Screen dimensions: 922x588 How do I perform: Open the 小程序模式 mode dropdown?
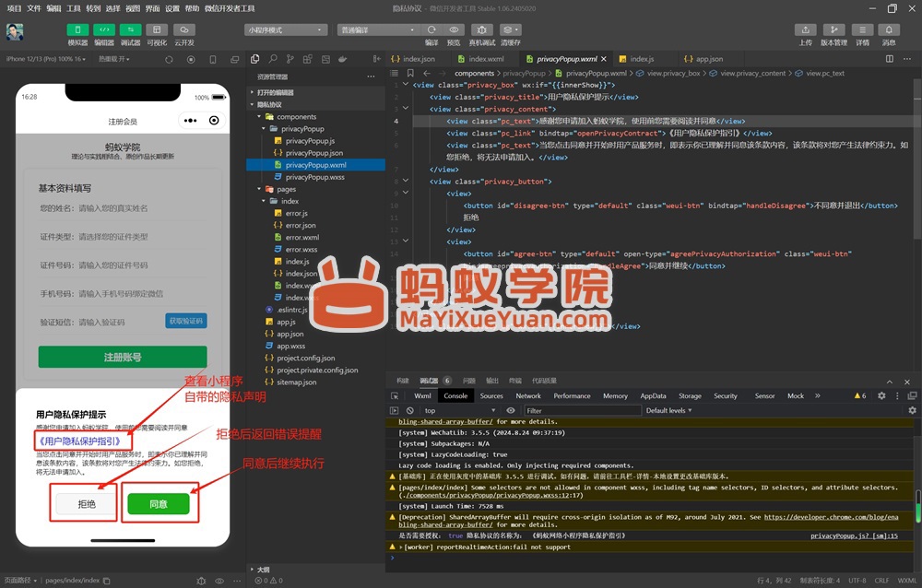286,30
